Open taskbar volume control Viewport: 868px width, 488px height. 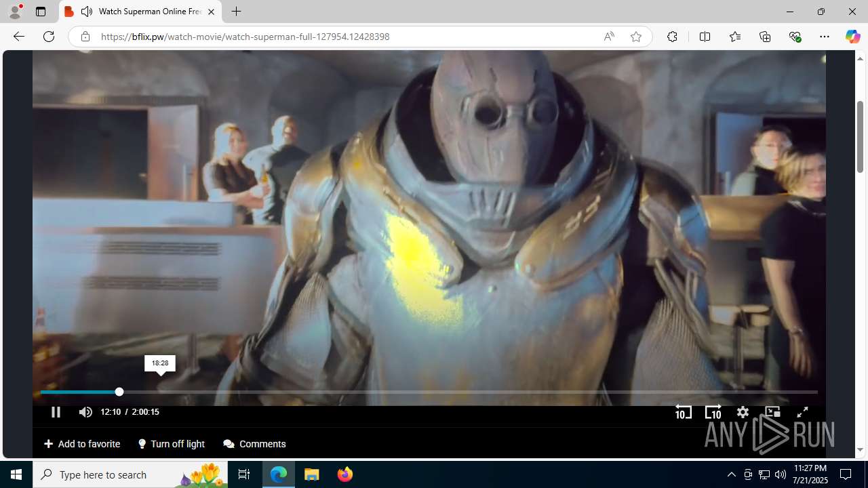click(x=780, y=474)
